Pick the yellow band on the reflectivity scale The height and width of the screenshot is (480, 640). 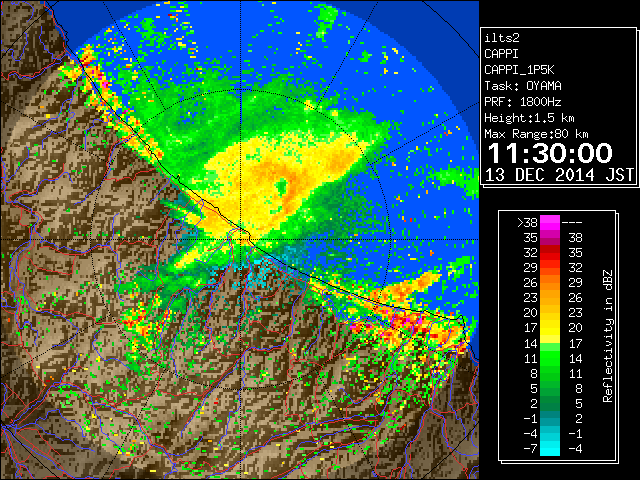[x=550, y=331]
